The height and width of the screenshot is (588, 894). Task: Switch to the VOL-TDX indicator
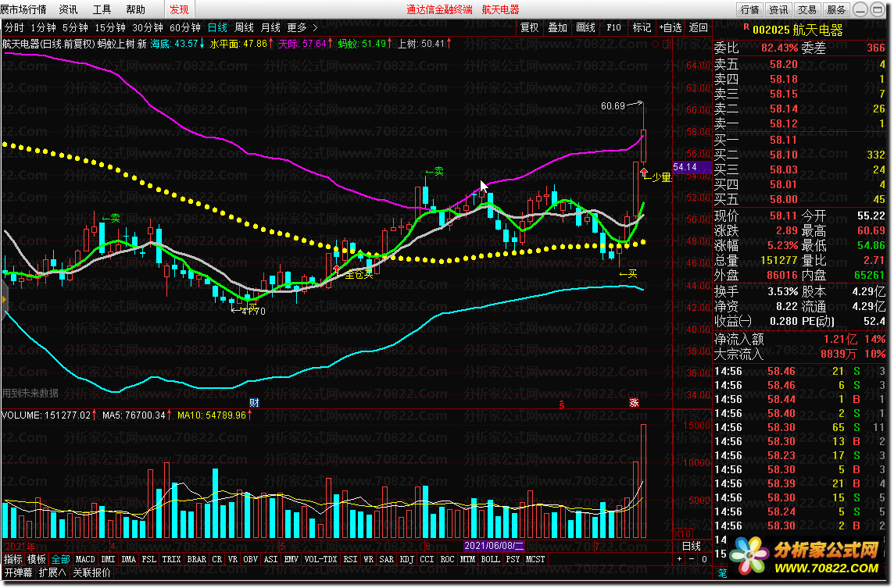(x=321, y=560)
